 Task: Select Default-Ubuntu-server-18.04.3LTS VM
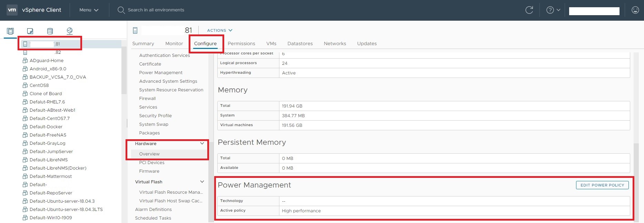[x=66, y=209]
